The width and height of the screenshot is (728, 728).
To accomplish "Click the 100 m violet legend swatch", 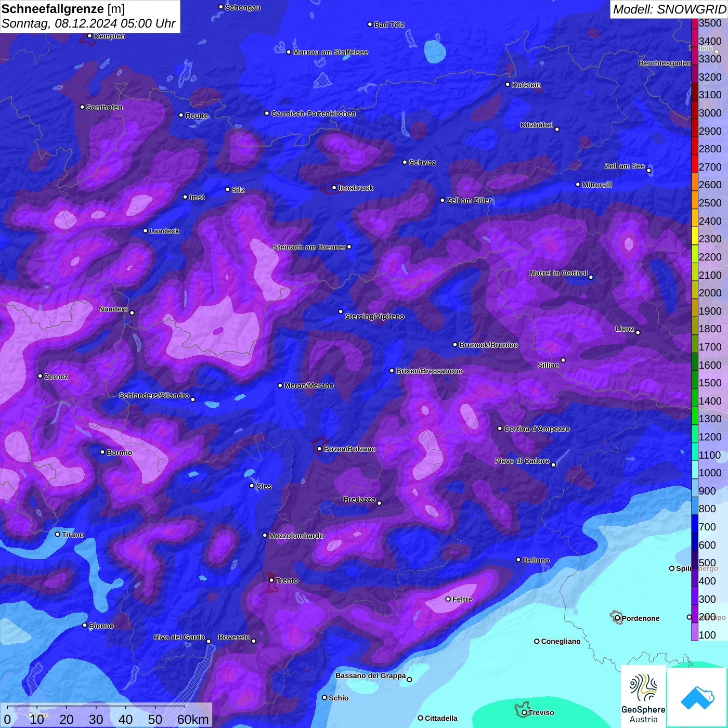I will tap(695, 631).
